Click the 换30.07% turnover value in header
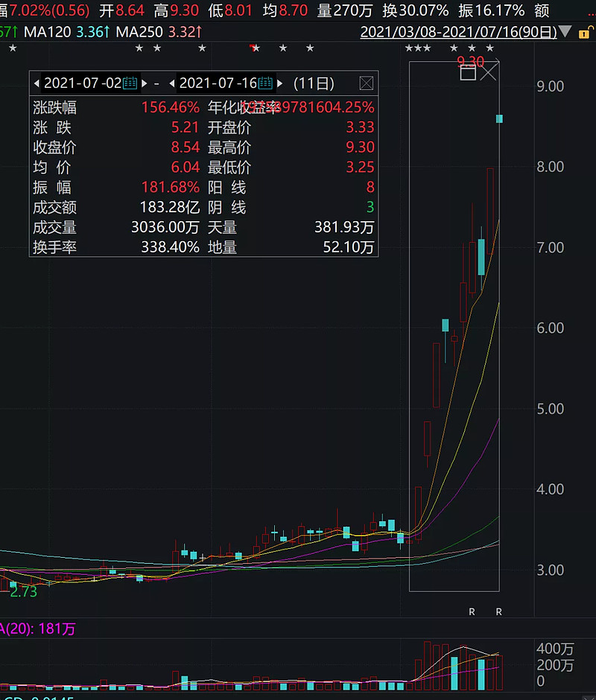 point(416,10)
